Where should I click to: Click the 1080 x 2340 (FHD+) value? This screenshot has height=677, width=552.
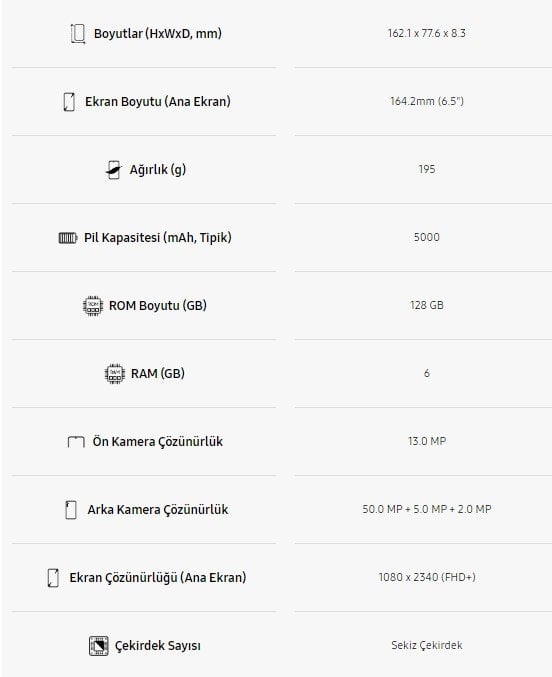coord(427,577)
